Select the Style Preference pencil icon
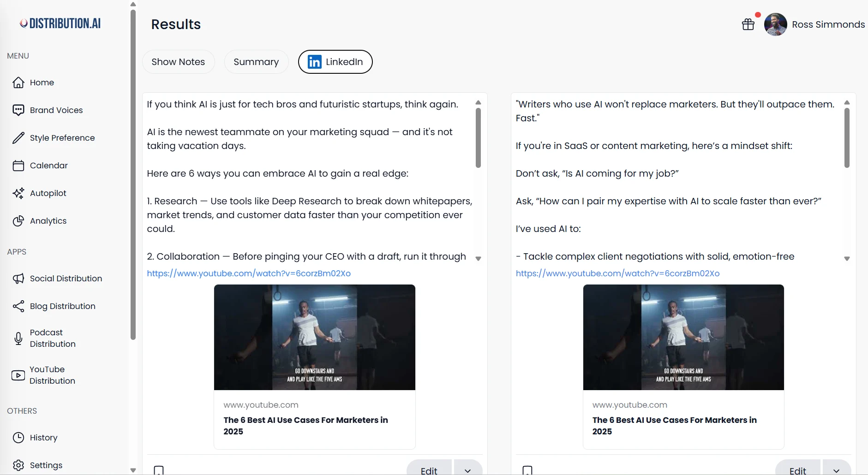 point(18,137)
